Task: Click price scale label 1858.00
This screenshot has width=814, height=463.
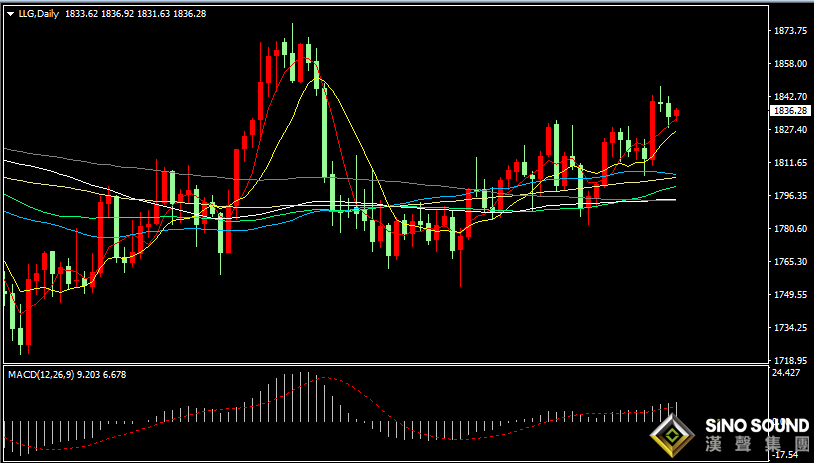Action: [x=790, y=64]
